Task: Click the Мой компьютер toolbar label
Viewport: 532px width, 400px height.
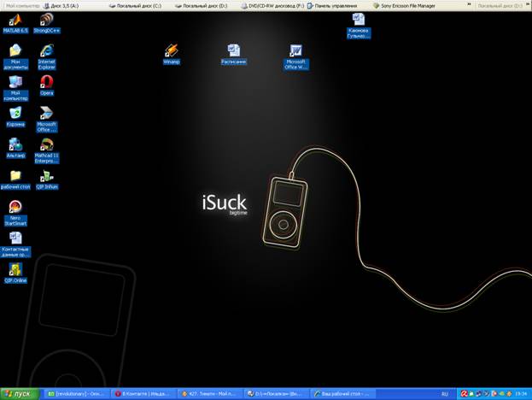Action: coord(22,6)
